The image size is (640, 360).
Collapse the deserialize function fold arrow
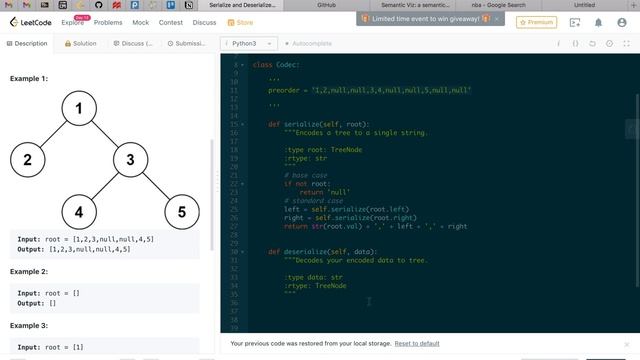tap(242, 252)
